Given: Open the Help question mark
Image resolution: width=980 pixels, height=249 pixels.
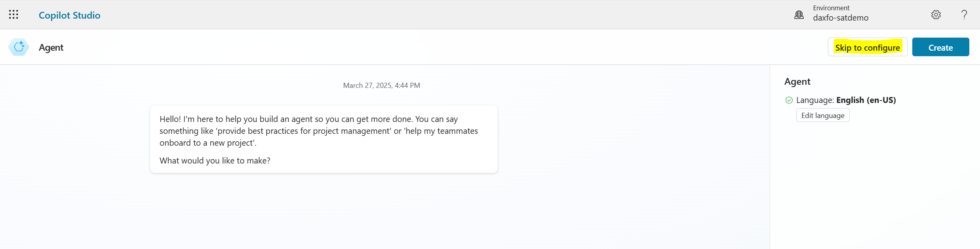Looking at the screenshot, I should 964,15.
